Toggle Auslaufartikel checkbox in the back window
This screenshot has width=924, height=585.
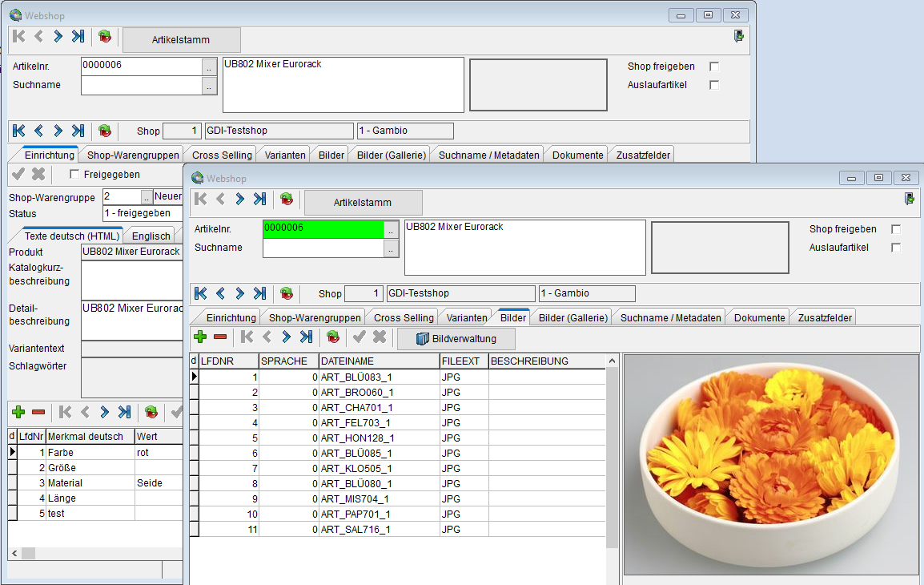(x=714, y=85)
